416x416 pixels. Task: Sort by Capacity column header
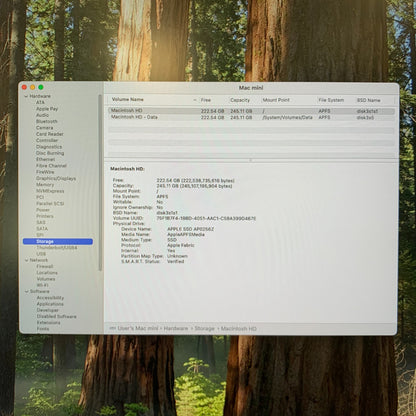pos(240,100)
